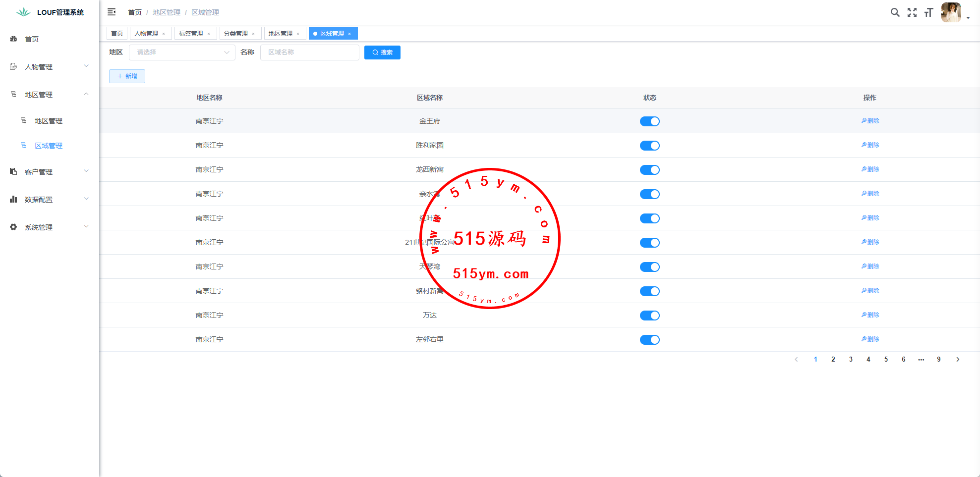Image resolution: width=980 pixels, height=477 pixels.
Task: Collapse the sidebar with the hamburger icon
Action: click(112, 12)
